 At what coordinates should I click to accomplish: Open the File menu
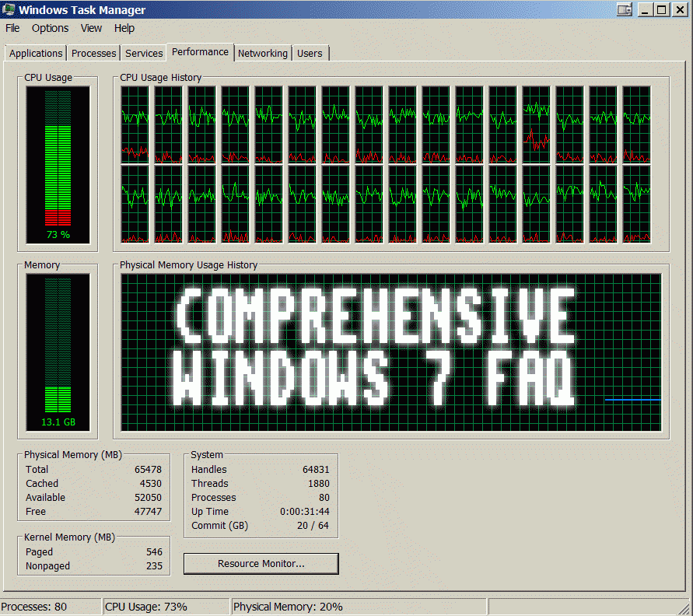12,28
